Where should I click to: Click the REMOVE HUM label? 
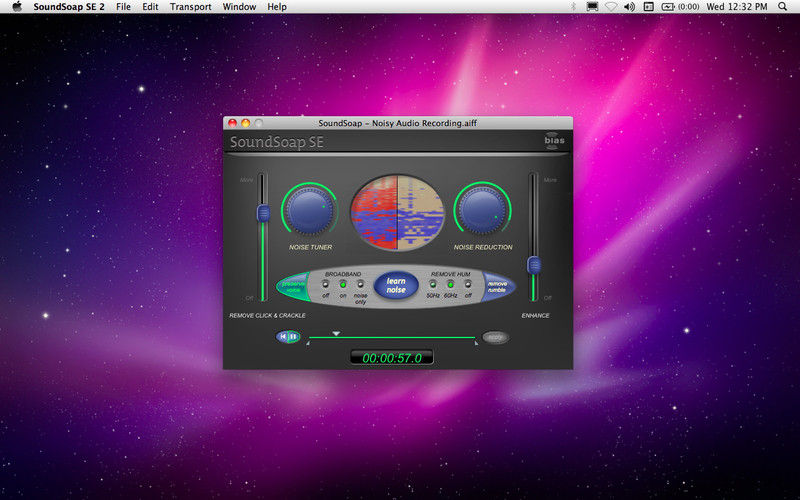(451, 274)
